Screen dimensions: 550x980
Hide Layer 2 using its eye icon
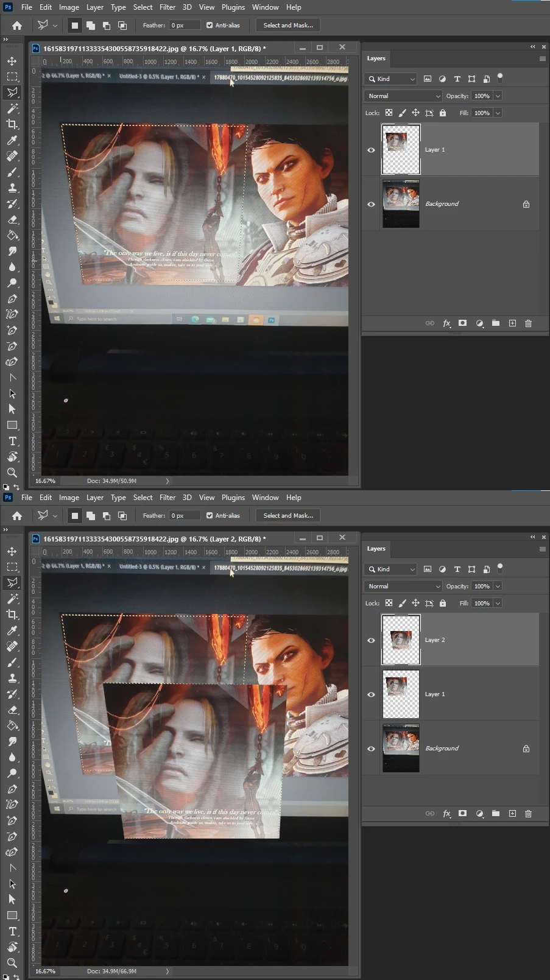pyautogui.click(x=371, y=640)
